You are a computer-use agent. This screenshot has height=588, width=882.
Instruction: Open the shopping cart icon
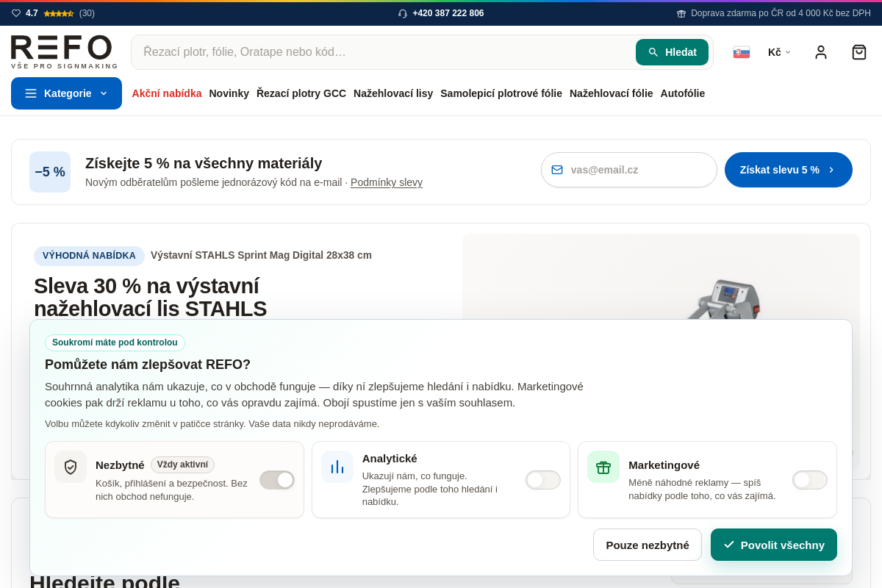pyautogui.click(x=859, y=52)
